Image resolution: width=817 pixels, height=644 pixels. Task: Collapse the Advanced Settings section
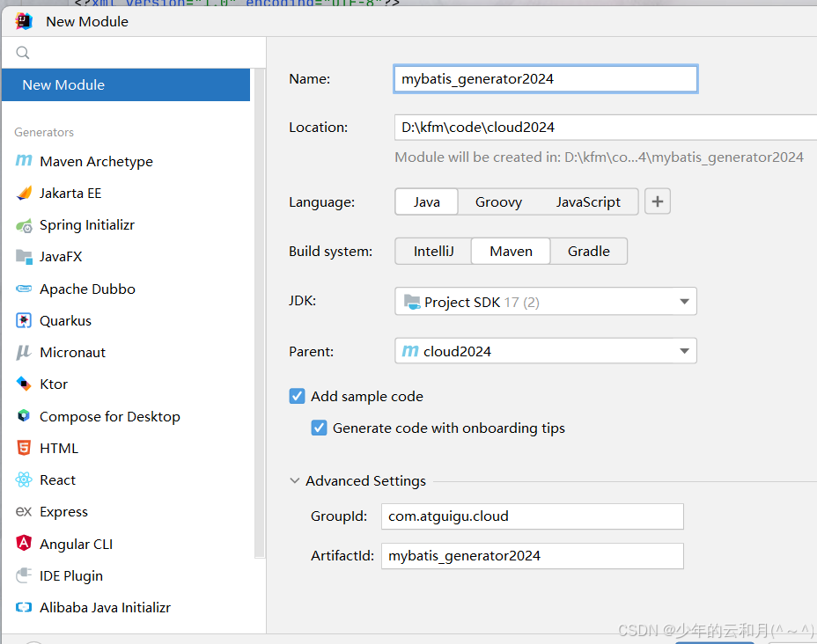point(295,480)
